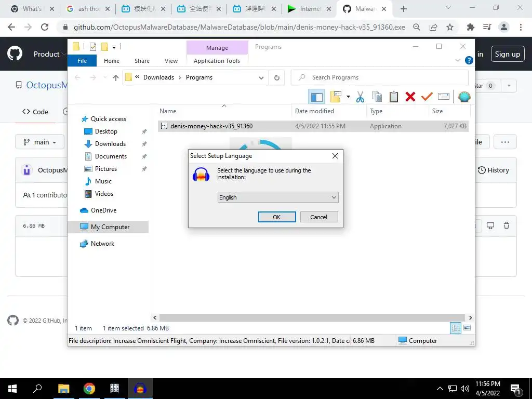Viewport: 532px width, 399px height.
Task: Click Downloads in the address breadcrumb
Action: [158, 77]
